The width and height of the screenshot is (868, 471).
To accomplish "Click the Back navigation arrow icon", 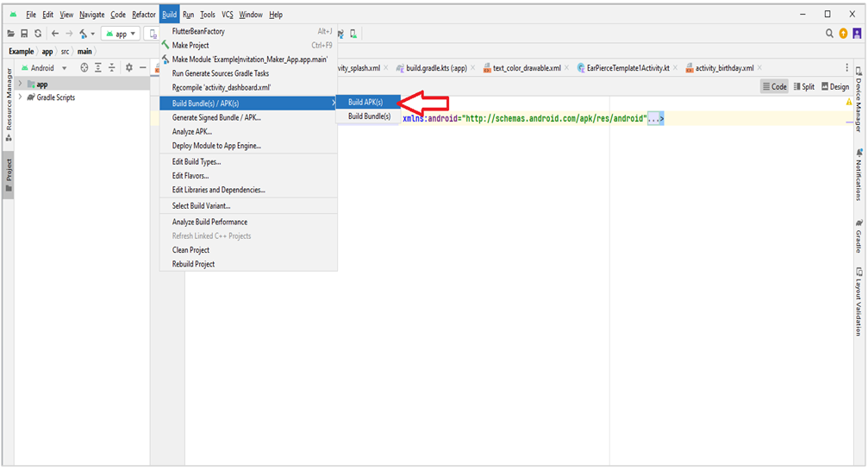I will point(55,34).
